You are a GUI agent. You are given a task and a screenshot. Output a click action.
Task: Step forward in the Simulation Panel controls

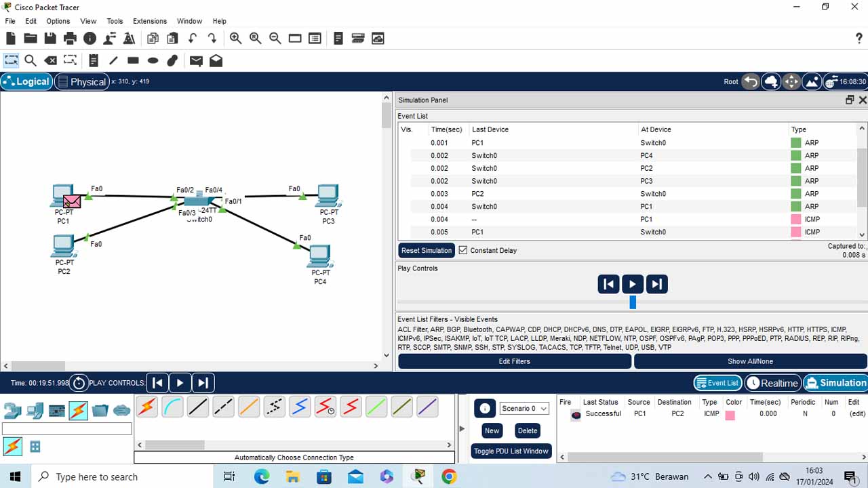coord(656,285)
